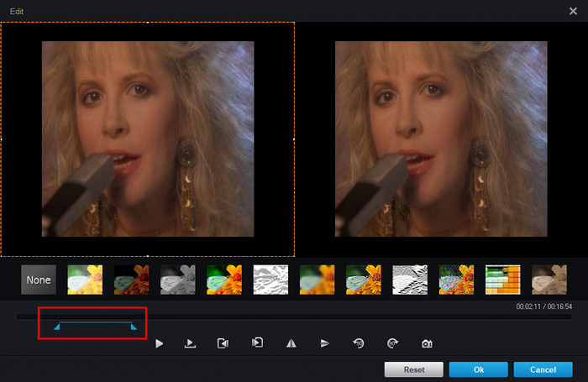Image resolution: width=588 pixels, height=382 pixels.
Task: Apply the gray emboss relief effect
Action: click(x=410, y=280)
